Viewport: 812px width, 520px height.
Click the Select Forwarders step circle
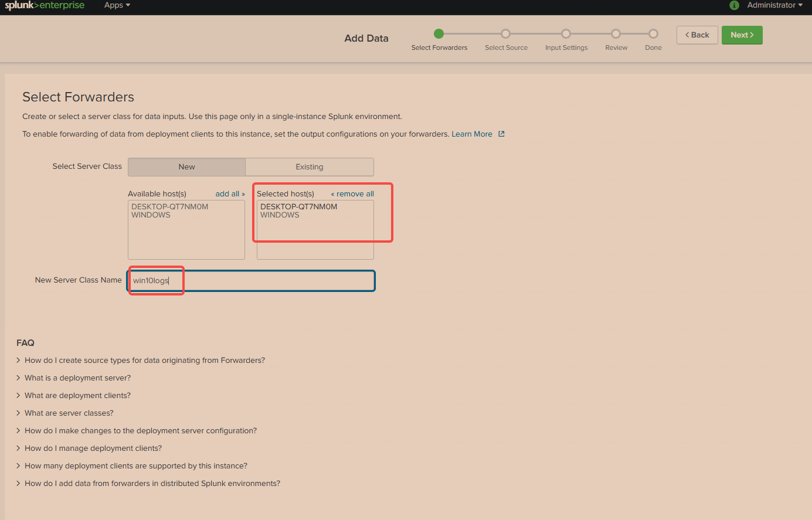439,34
